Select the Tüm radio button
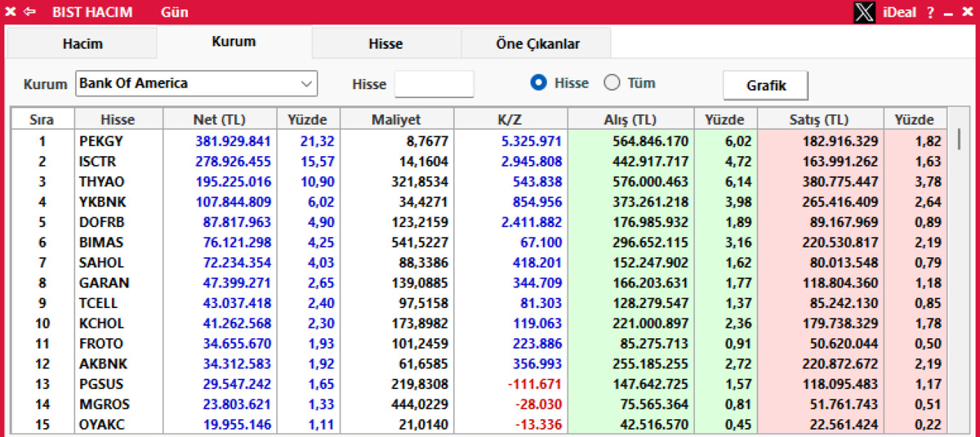 612,82
